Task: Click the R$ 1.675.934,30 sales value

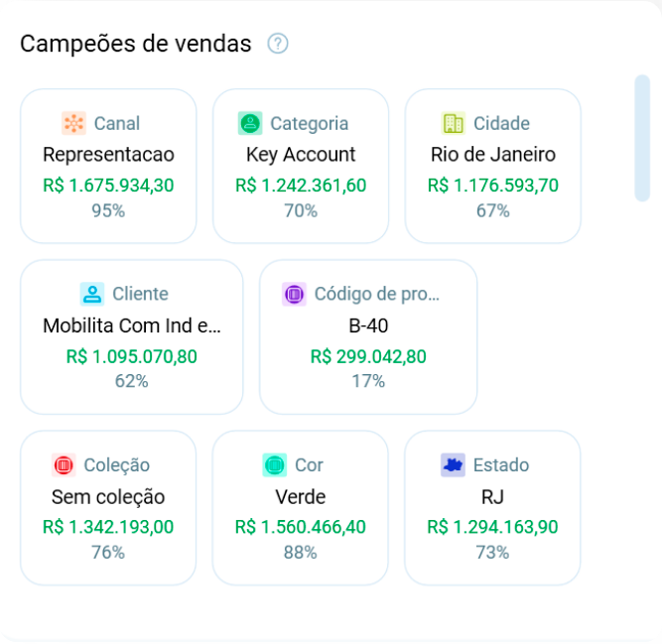Action: click(108, 186)
